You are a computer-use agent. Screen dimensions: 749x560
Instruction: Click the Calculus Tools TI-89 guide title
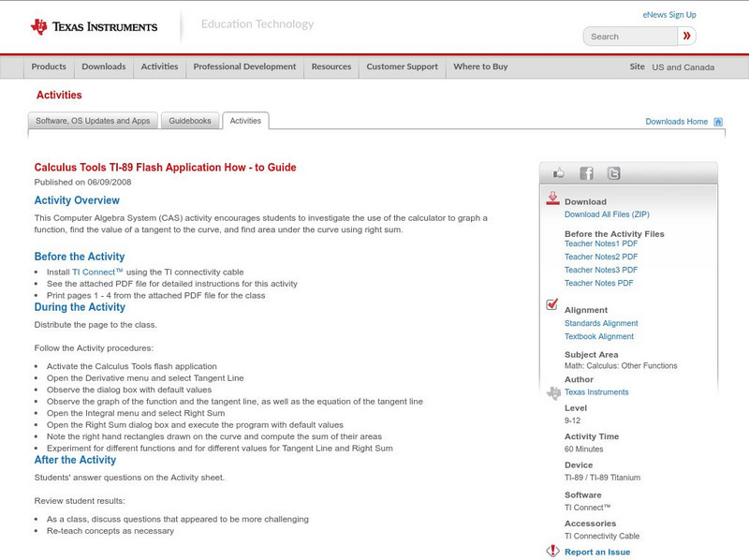click(166, 168)
